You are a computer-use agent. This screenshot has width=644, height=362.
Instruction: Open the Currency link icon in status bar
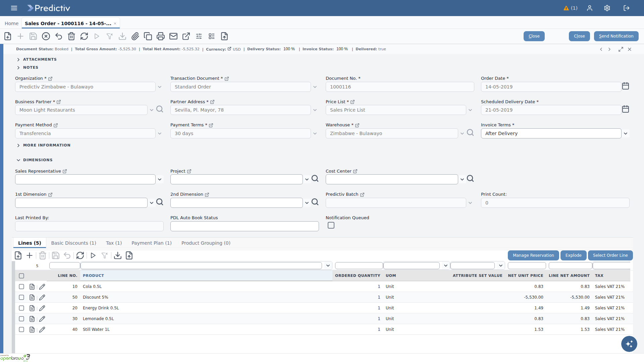click(229, 49)
